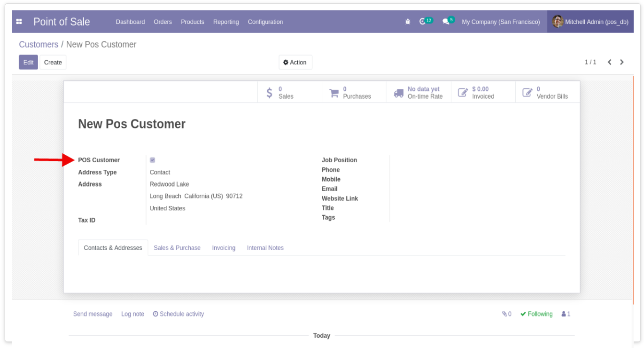Switch to Sales & Purchase tab
Screen dimensions: 644x348
[177, 248]
